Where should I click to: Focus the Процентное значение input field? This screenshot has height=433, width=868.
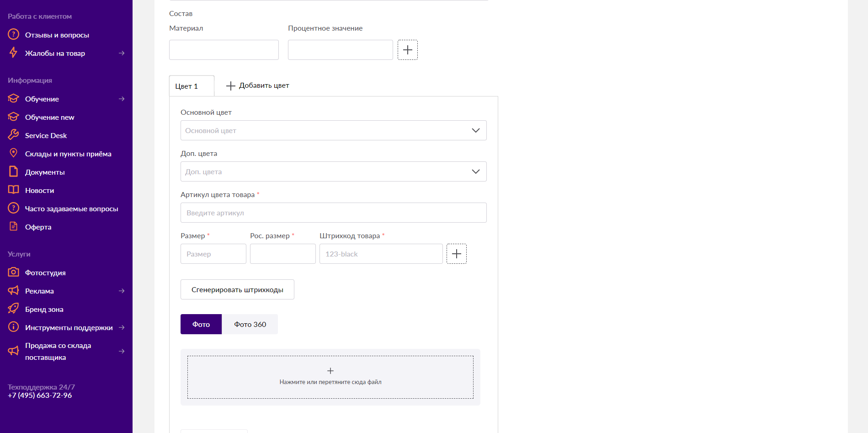[341, 50]
